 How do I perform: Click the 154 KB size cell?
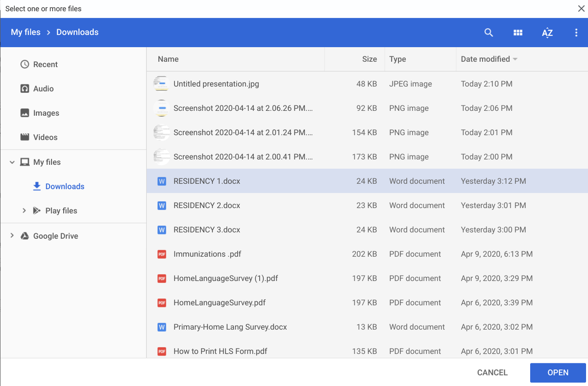365,132
